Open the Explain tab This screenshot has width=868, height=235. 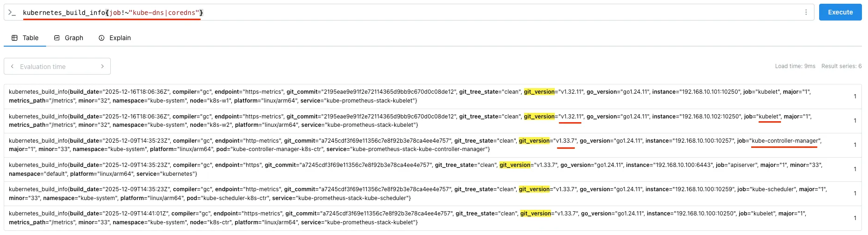coord(114,38)
